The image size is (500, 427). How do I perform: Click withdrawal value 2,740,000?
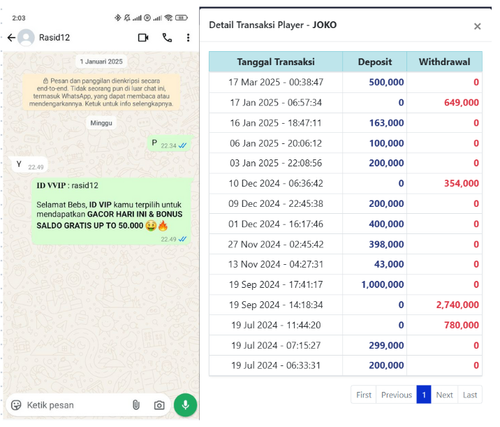(x=457, y=305)
